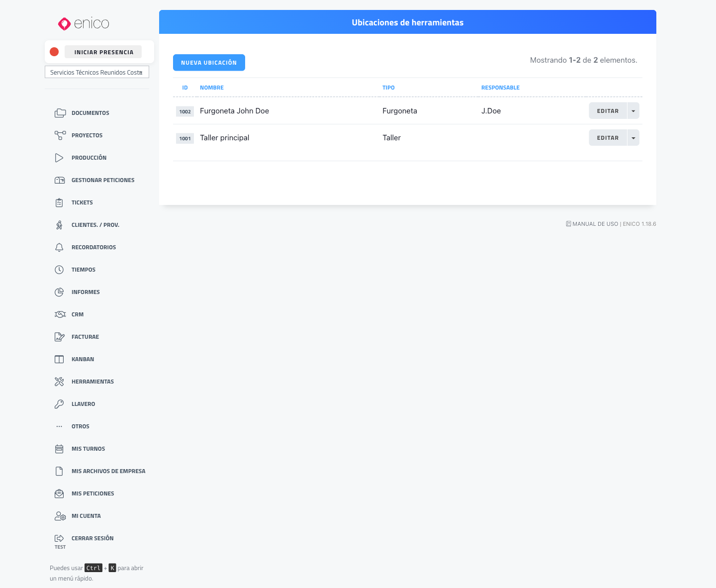Click the Tickets clipboard icon
716x588 pixels.
tap(59, 202)
